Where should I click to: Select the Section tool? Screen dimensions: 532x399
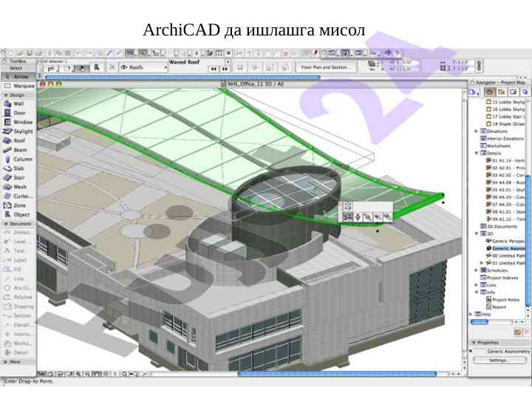coord(18,316)
